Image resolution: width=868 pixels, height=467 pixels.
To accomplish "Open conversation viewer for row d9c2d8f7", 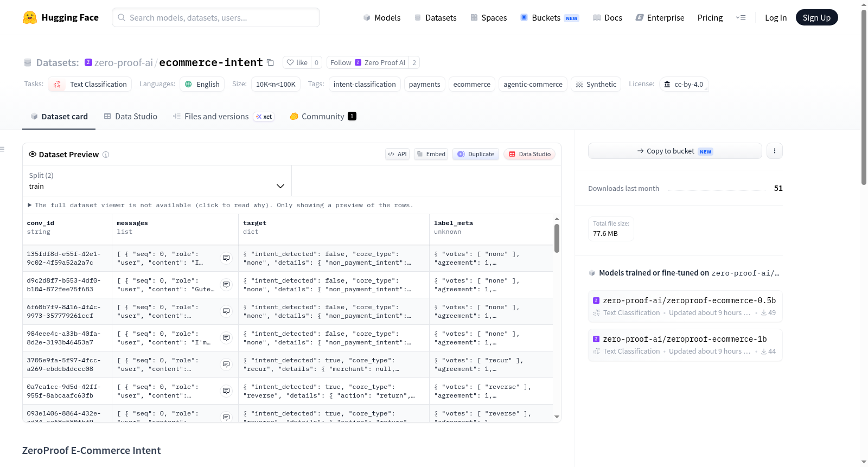I will click(x=226, y=285).
